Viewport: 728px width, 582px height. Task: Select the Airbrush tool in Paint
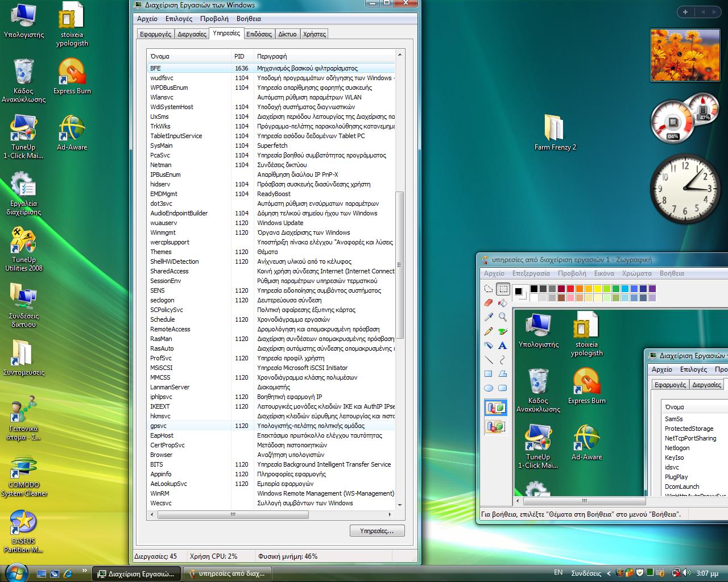click(x=489, y=346)
